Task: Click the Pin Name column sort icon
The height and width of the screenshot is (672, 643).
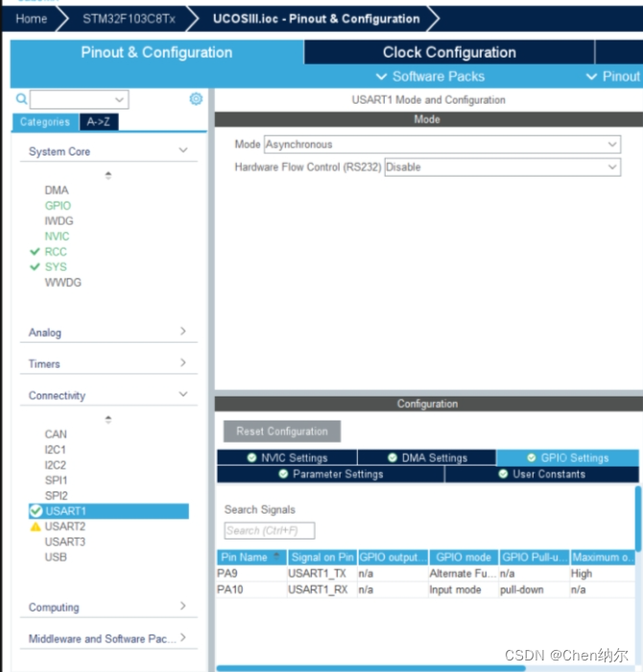Action: pos(276,556)
